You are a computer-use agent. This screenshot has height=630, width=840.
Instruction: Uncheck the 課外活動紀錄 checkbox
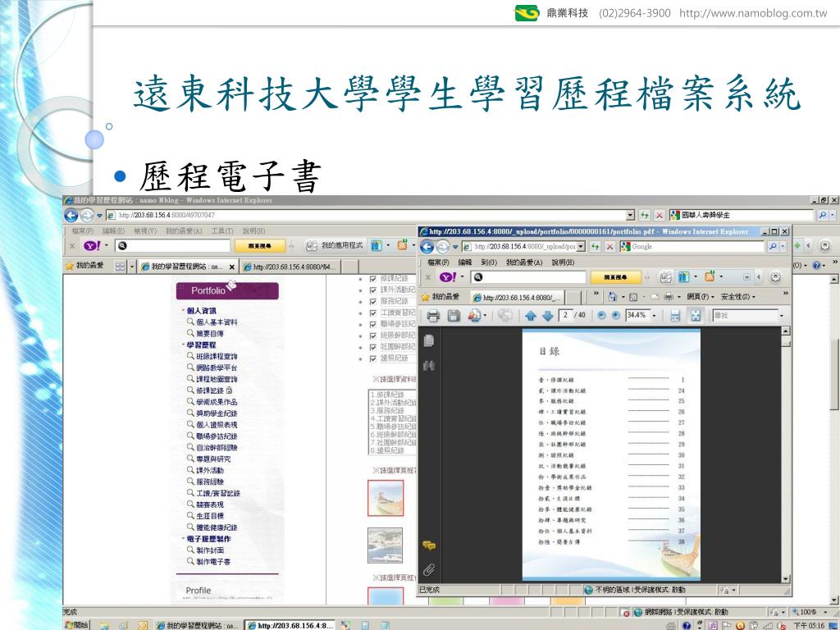(x=373, y=290)
